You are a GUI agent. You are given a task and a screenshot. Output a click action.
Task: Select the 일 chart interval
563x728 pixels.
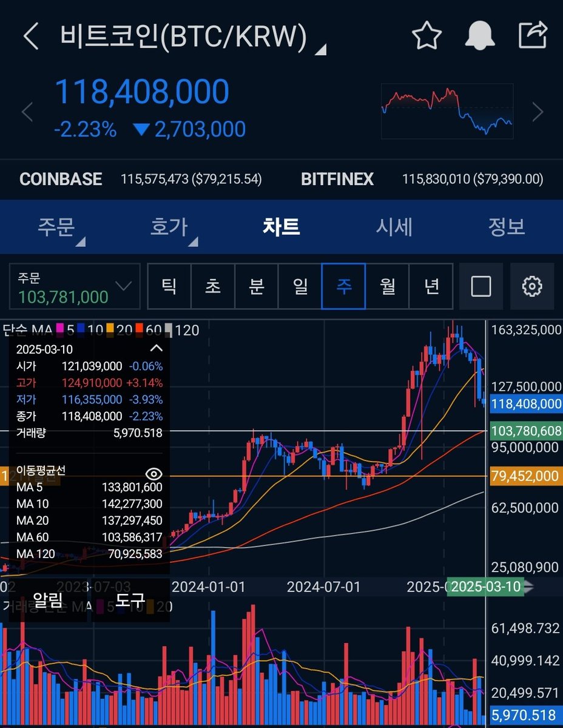(300, 286)
